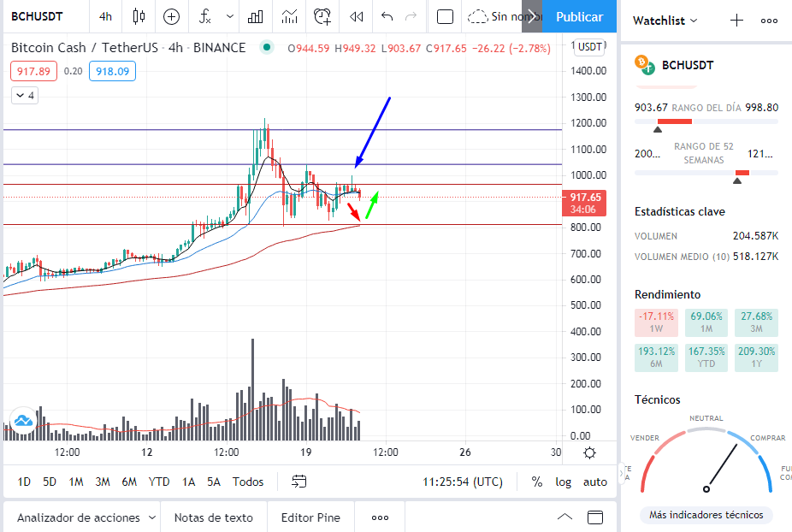Open the financials bar chart icon
Viewport: 792px width, 532px height.
click(x=256, y=16)
